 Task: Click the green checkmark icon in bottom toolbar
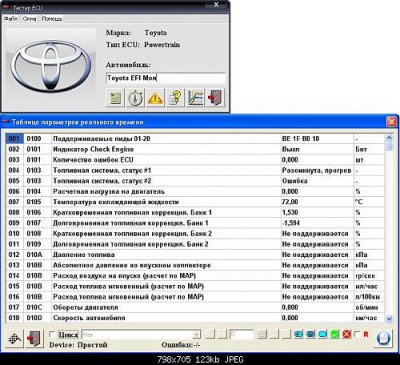[x=335, y=334]
